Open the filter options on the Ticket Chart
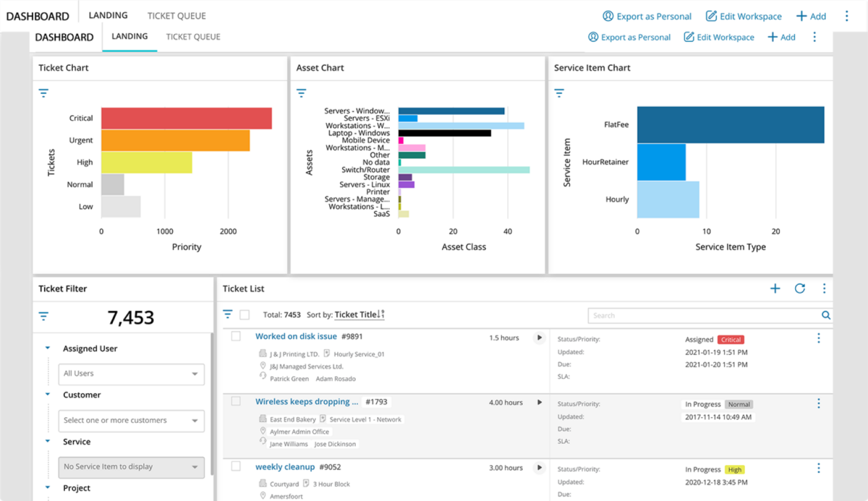 pyautogui.click(x=43, y=93)
